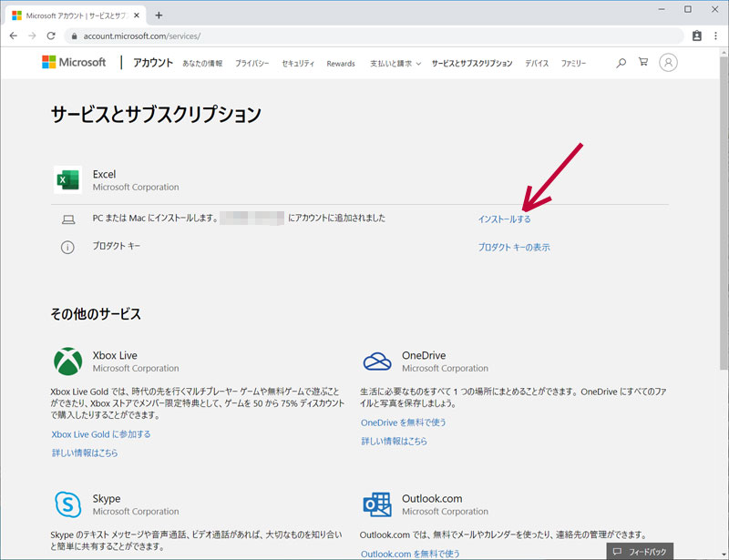Click the Outlook.com title text
This screenshot has width=729, height=560.
(432, 499)
